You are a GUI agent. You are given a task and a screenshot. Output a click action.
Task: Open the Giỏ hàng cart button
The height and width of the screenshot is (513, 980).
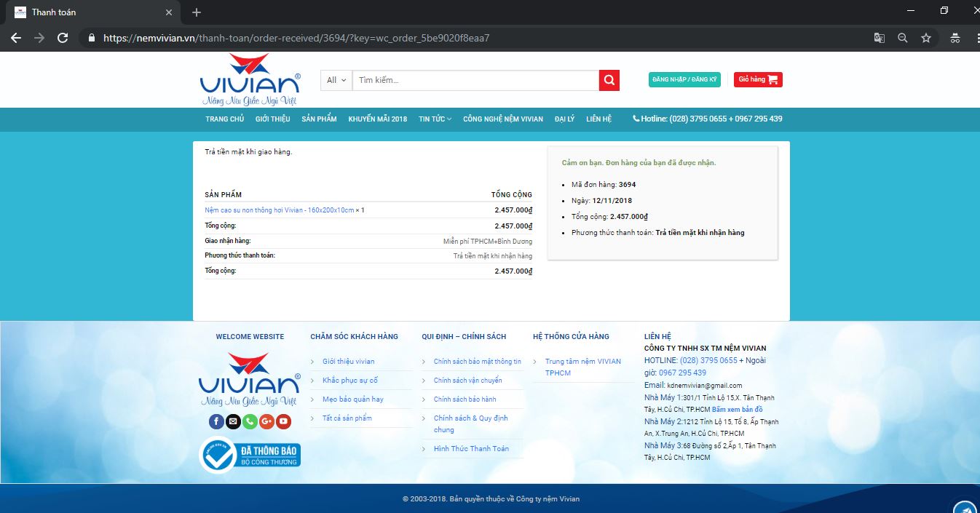(758, 79)
